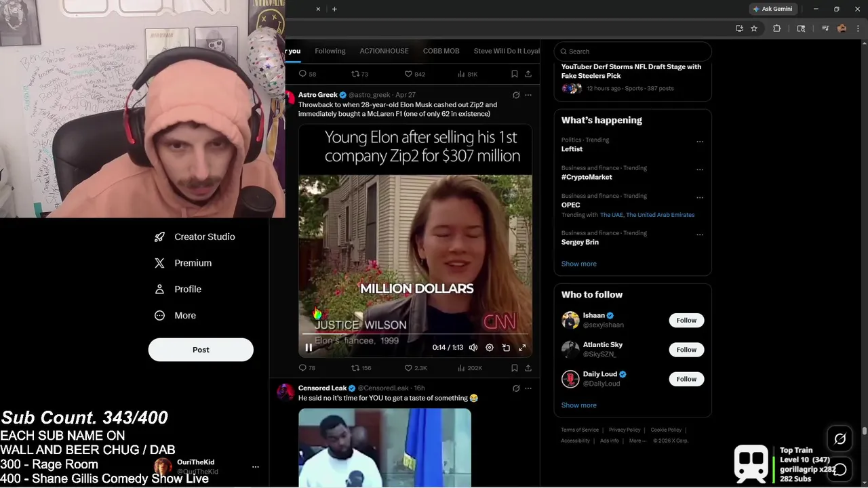Switch to the AC7IONHOUSE tab
This screenshot has width=868, height=488.
pyautogui.click(x=384, y=51)
